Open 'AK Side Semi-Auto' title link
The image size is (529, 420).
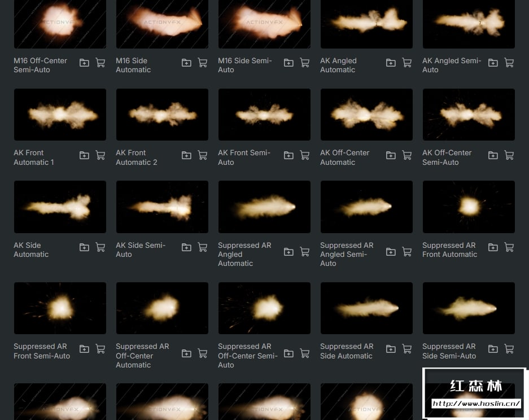(141, 250)
